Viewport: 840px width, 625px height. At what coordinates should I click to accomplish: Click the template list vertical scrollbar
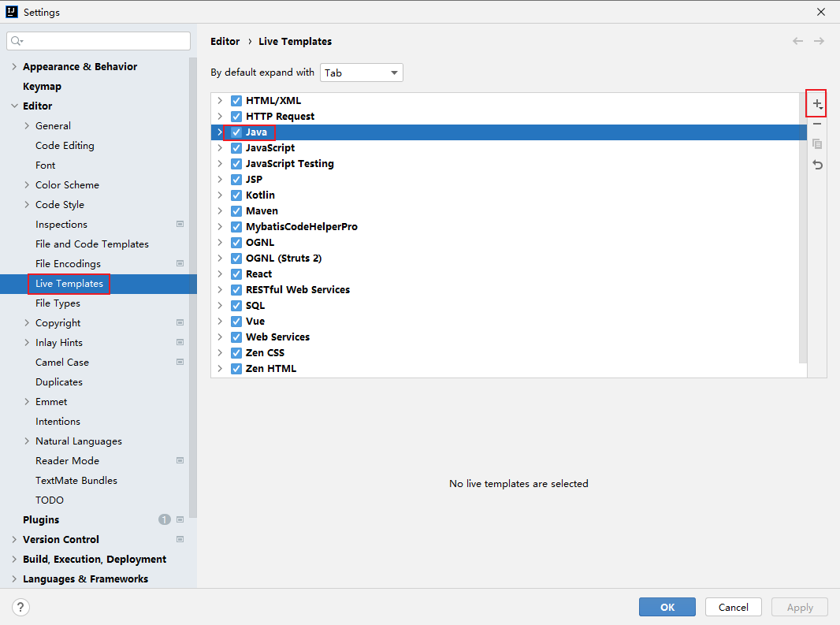click(802, 229)
